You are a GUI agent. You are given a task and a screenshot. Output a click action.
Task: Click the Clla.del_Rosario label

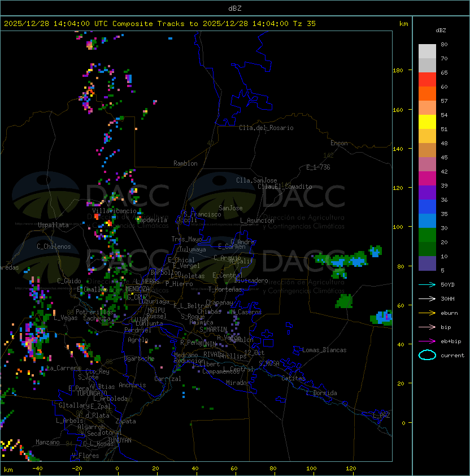[x=266, y=128]
